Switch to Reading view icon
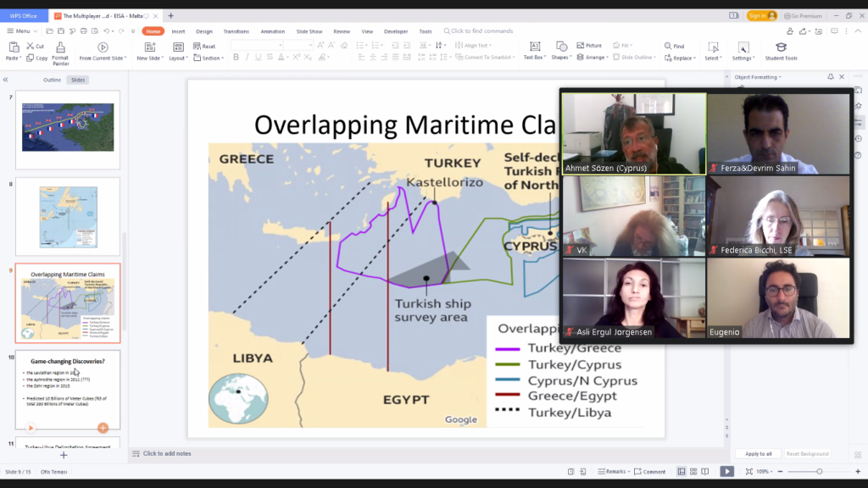The image size is (868, 488). [x=704, y=471]
